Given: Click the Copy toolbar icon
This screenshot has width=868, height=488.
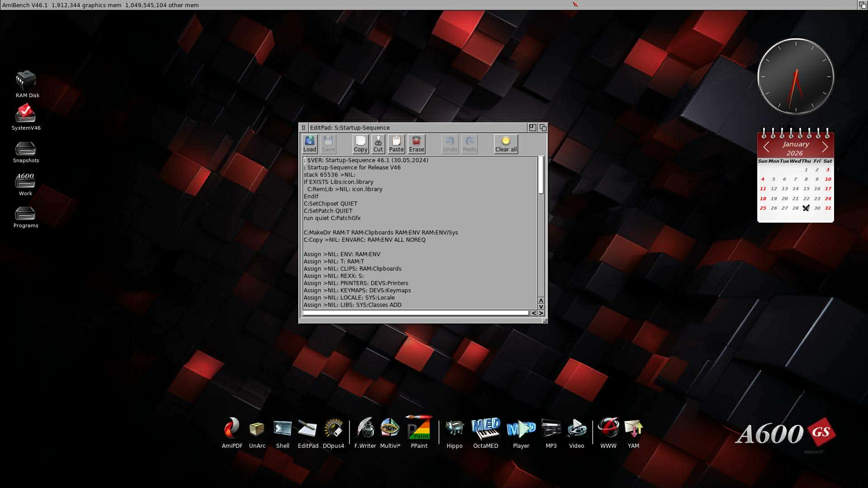Looking at the screenshot, I should point(360,144).
